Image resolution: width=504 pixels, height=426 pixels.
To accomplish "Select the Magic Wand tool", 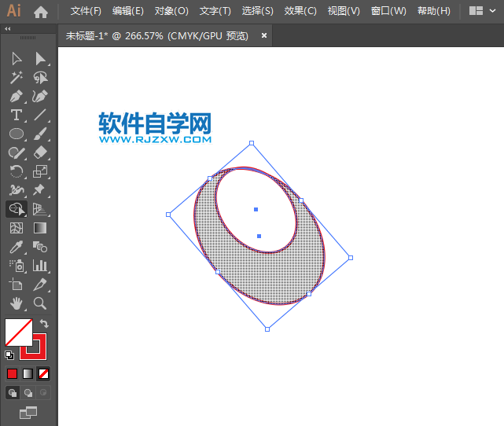I will 16,78.
